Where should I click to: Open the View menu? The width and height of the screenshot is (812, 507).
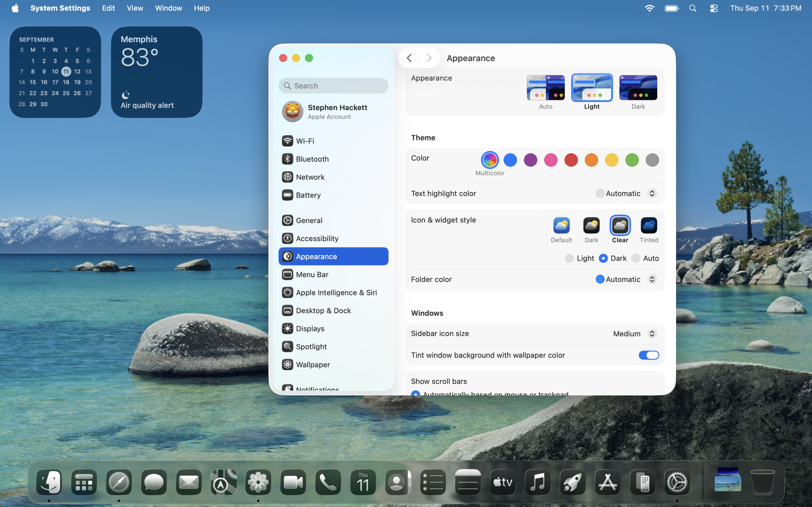tap(135, 8)
